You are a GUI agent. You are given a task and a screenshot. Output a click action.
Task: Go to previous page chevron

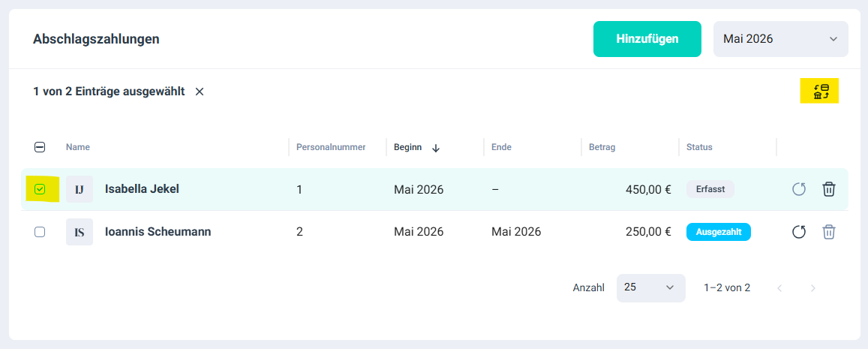coord(780,288)
